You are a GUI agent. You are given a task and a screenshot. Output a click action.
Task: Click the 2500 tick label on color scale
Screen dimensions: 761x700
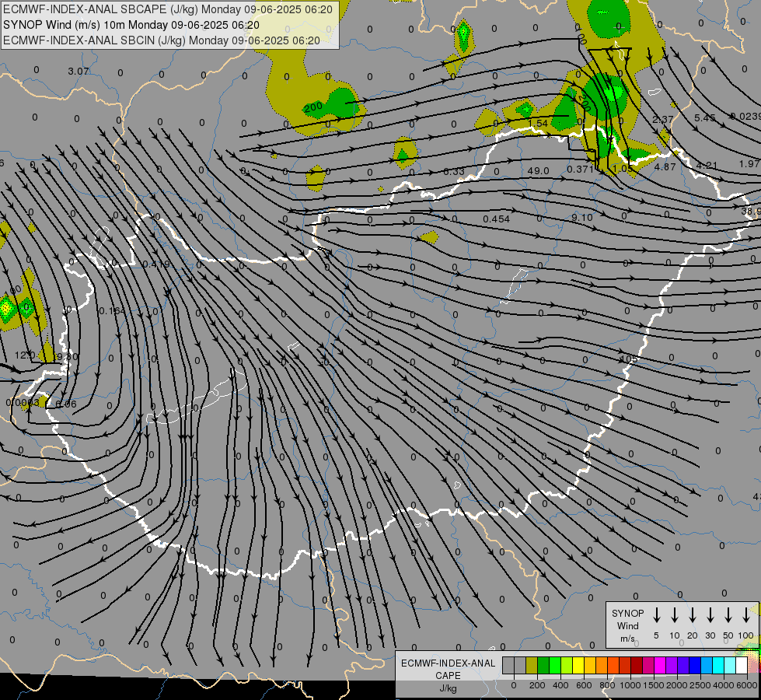(x=700, y=685)
